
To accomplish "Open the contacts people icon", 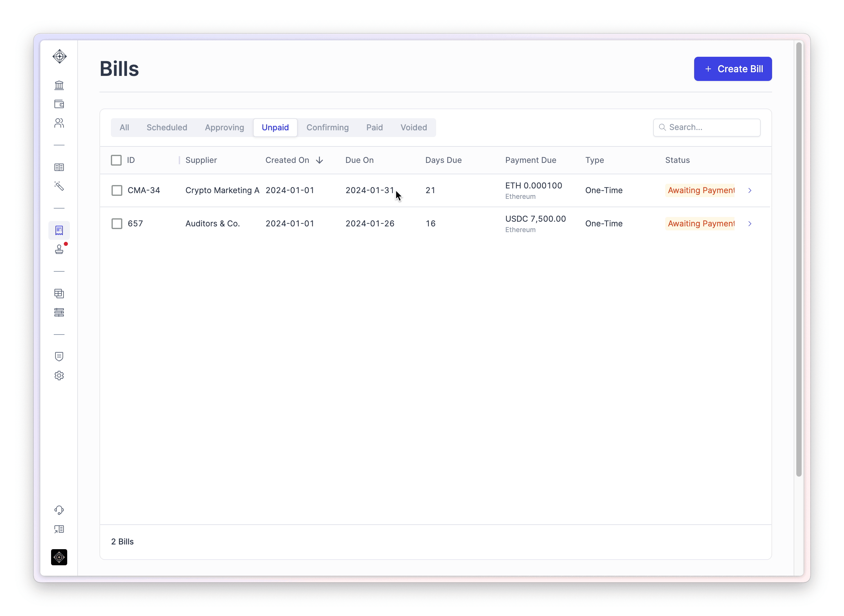I will [x=59, y=123].
